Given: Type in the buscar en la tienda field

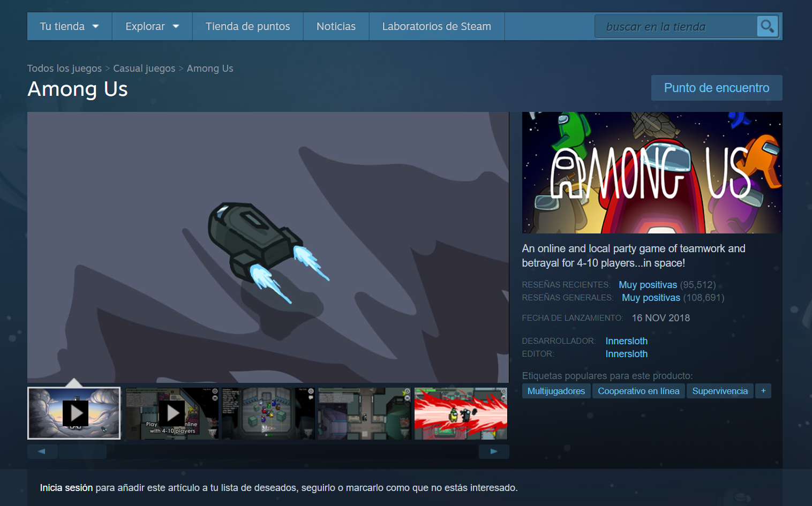Looking at the screenshot, I should [675, 26].
